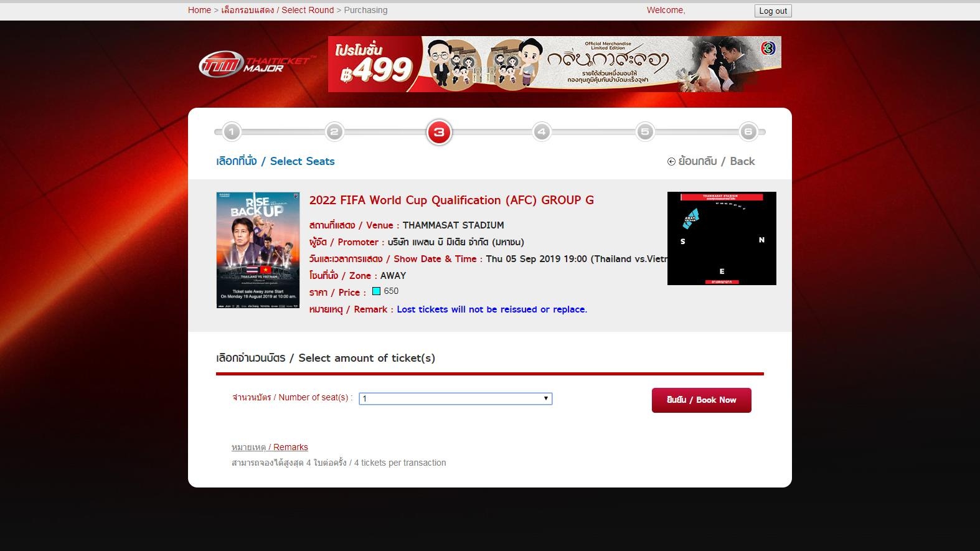The height and width of the screenshot is (551, 980).
Task: Click step 4 circle in progress bar
Action: pyautogui.click(x=542, y=132)
